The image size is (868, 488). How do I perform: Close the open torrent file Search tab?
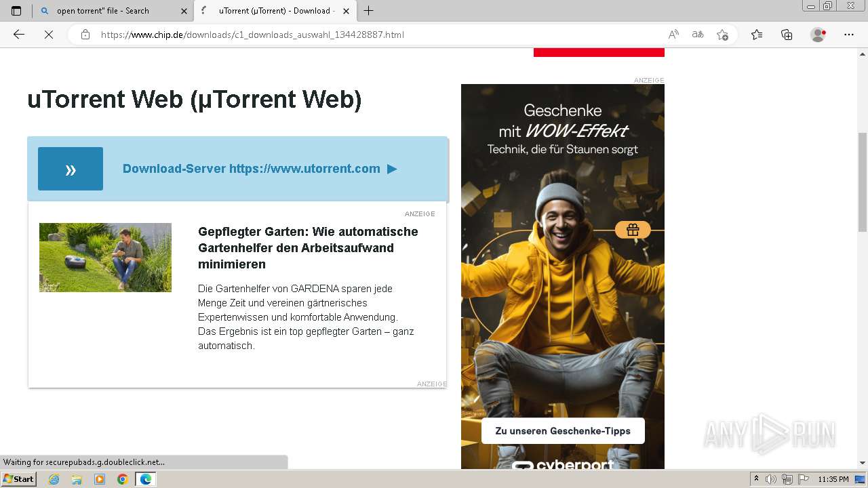(184, 11)
